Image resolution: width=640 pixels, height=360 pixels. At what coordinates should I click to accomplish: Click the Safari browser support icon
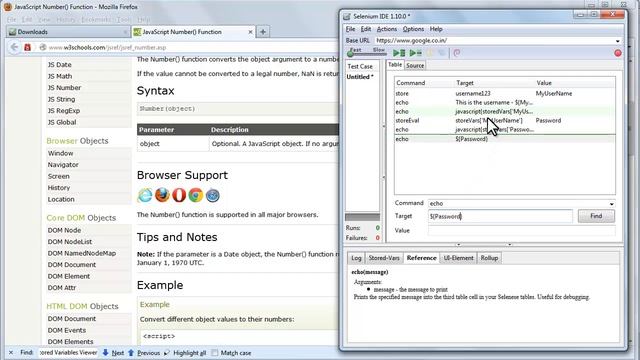coord(213,196)
